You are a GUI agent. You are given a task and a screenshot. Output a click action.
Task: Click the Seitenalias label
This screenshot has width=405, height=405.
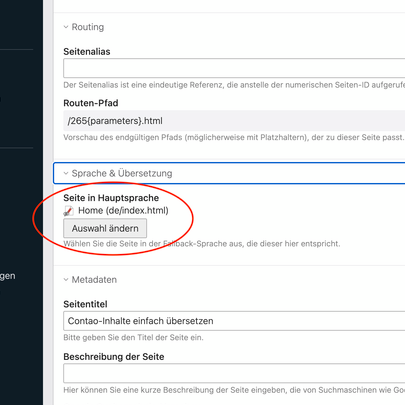coord(87,52)
